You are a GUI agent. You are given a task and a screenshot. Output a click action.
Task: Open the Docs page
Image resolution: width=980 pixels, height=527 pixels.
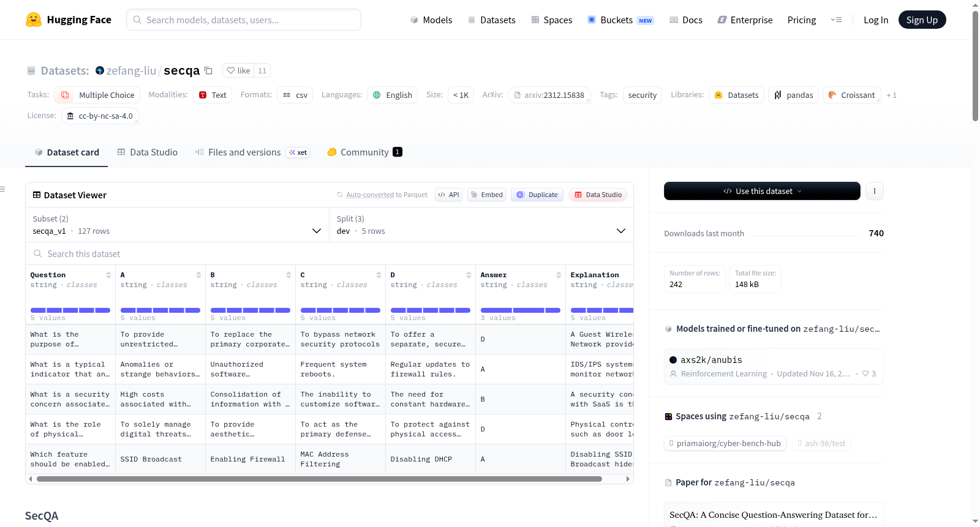tap(686, 20)
